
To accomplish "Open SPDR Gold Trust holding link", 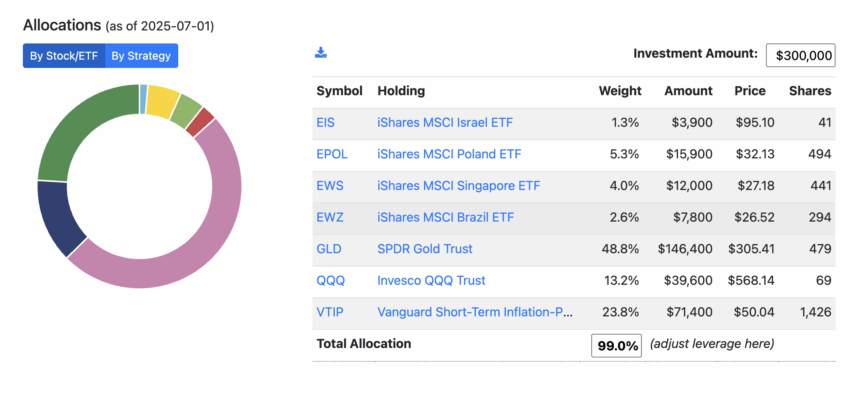I will (425, 249).
